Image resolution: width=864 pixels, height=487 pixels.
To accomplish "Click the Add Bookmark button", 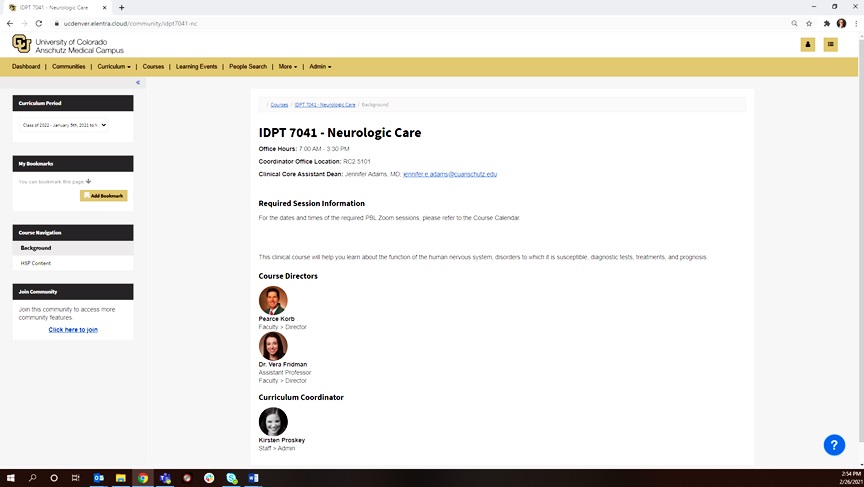I will tap(104, 196).
